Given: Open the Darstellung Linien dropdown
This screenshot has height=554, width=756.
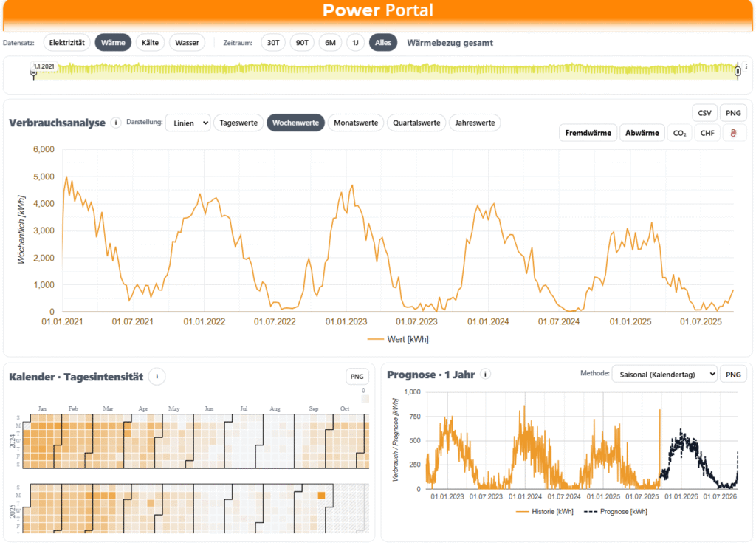Looking at the screenshot, I should point(188,123).
